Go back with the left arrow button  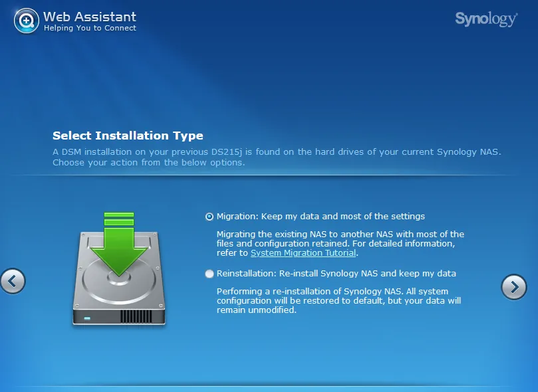pos(13,281)
